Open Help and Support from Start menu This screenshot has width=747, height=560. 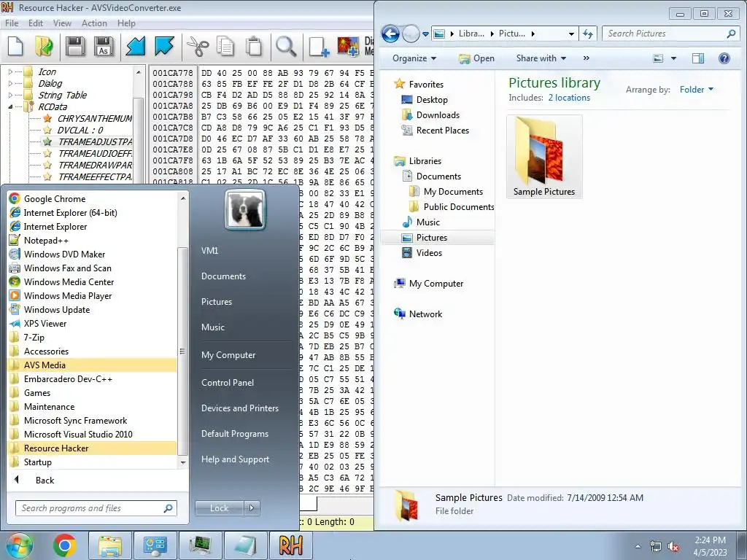[235, 459]
